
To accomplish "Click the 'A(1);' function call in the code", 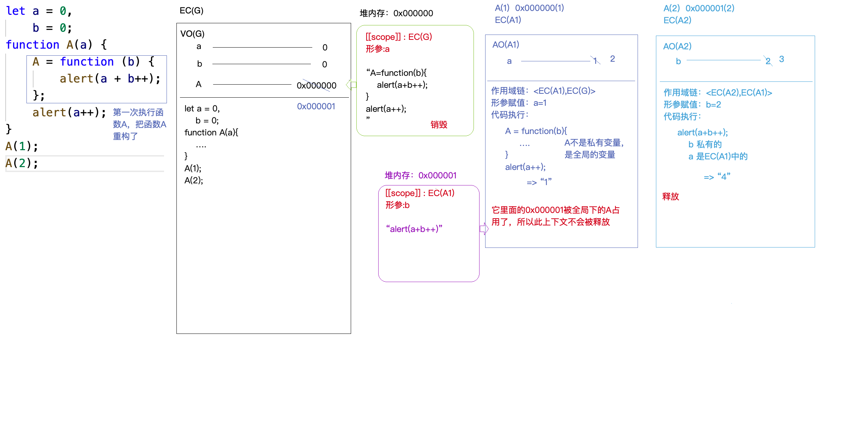I will tap(21, 146).
